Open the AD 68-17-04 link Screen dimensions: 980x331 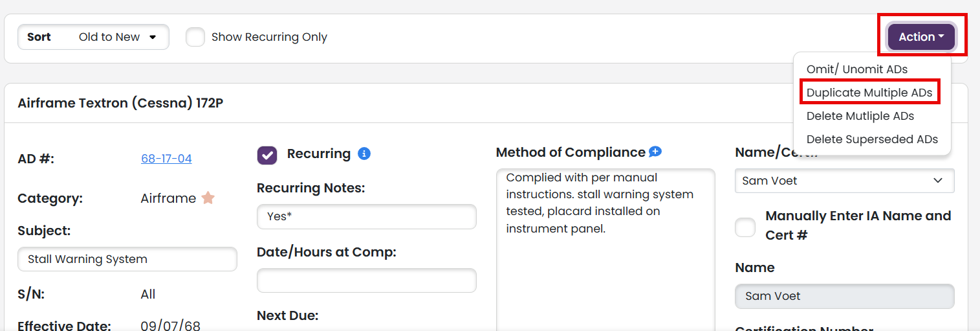click(166, 159)
